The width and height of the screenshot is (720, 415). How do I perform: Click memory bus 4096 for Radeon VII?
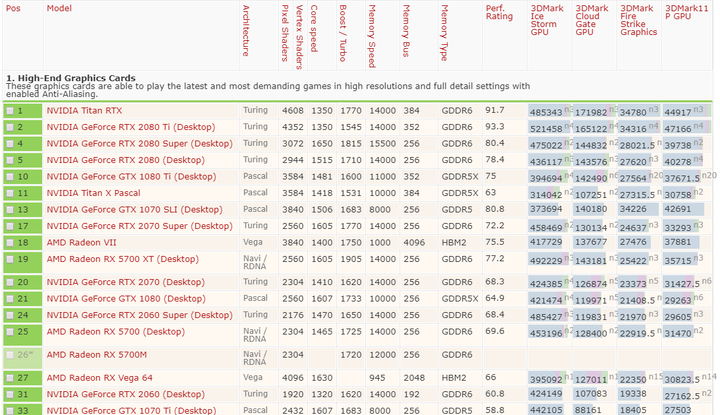[x=414, y=243]
